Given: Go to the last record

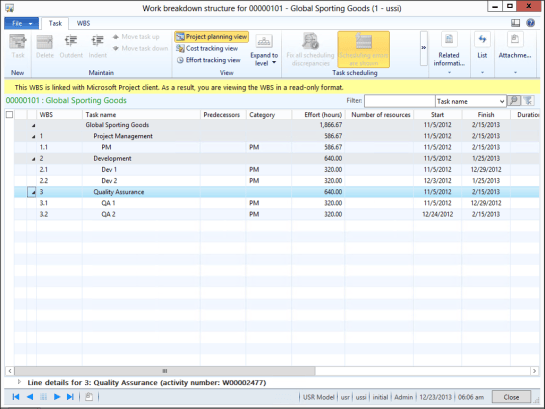Looking at the screenshot, I should click(70, 396).
